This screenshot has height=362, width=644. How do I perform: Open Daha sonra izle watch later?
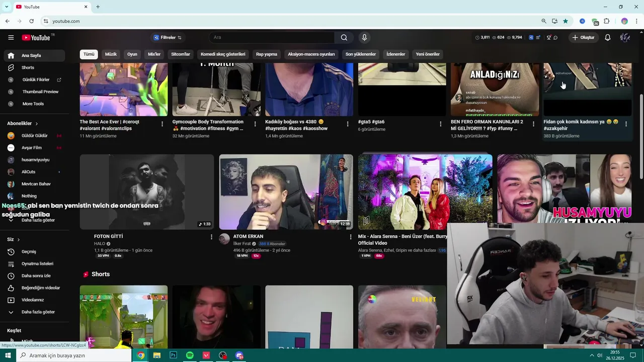(34, 276)
